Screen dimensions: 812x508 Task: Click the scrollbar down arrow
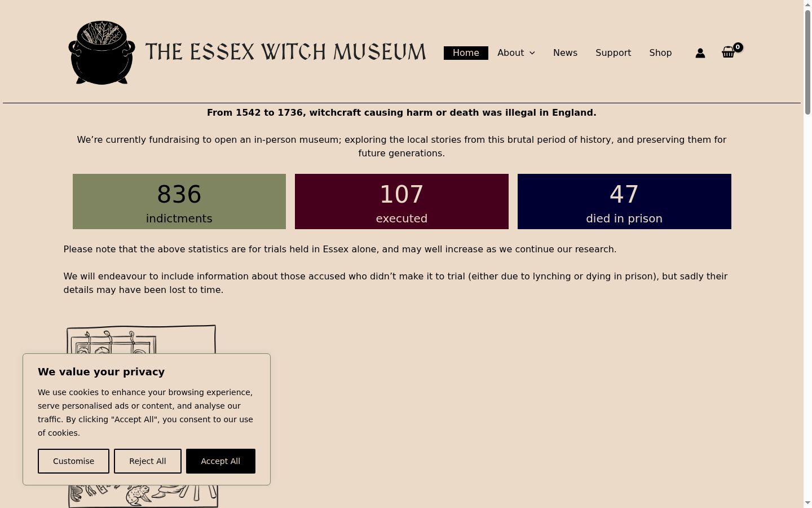pyautogui.click(x=807, y=503)
